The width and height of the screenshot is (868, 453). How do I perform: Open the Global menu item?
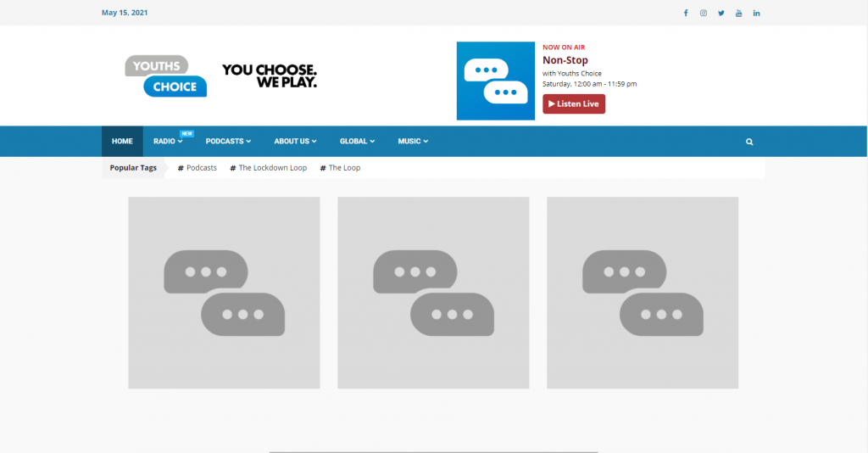[x=357, y=142]
